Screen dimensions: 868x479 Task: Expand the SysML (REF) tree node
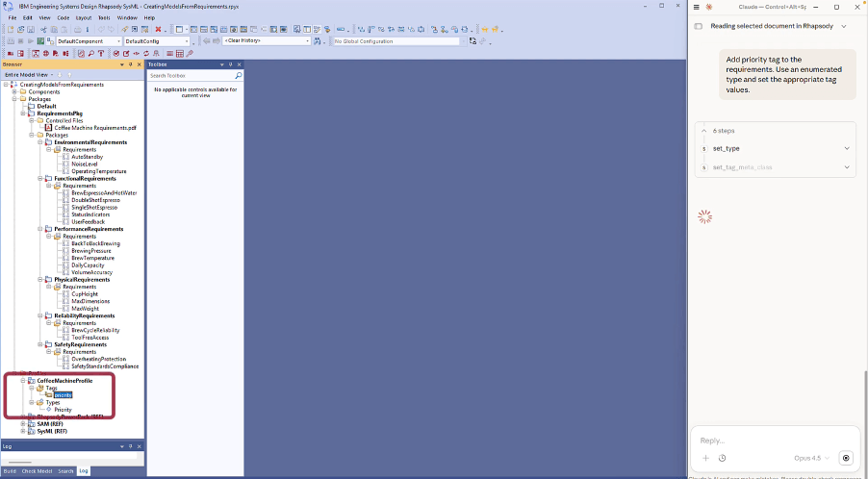pyautogui.click(x=23, y=431)
